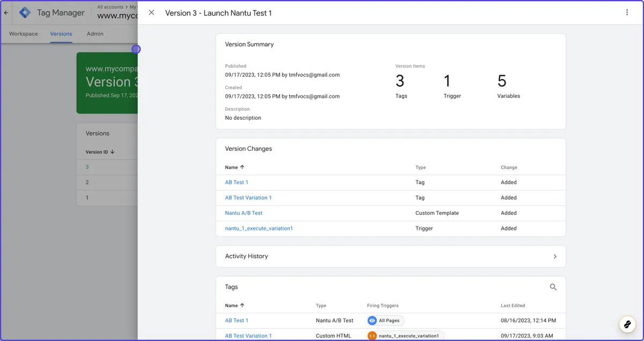Sort versions list by Version ID
Image resolution: width=644 pixels, height=341 pixels.
[x=100, y=152]
